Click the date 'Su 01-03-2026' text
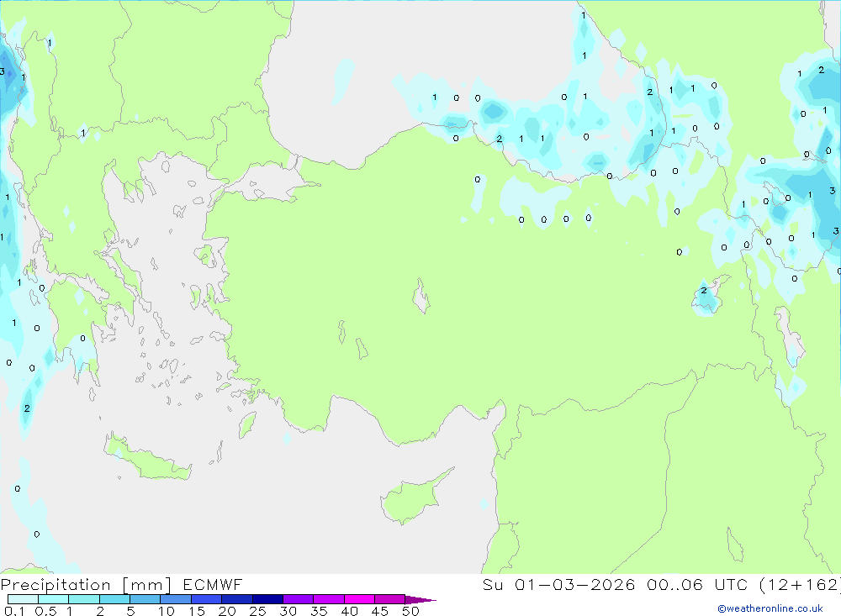This screenshot has width=841, height=616. tap(558, 585)
